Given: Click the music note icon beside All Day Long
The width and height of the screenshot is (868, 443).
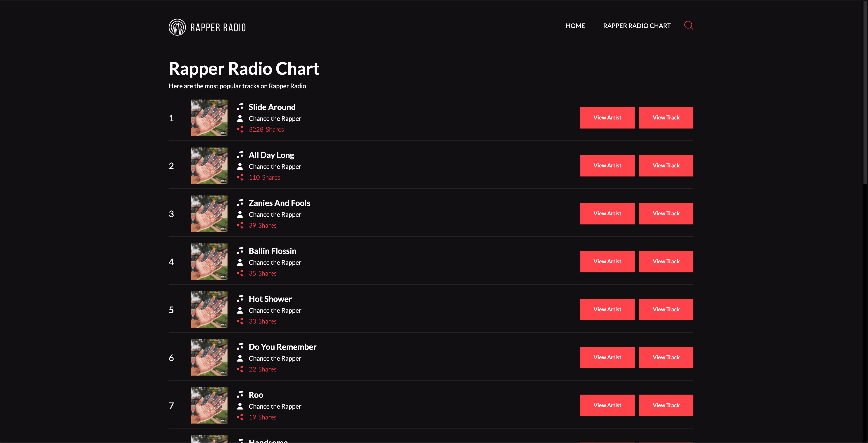Looking at the screenshot, I should (240, 155).
